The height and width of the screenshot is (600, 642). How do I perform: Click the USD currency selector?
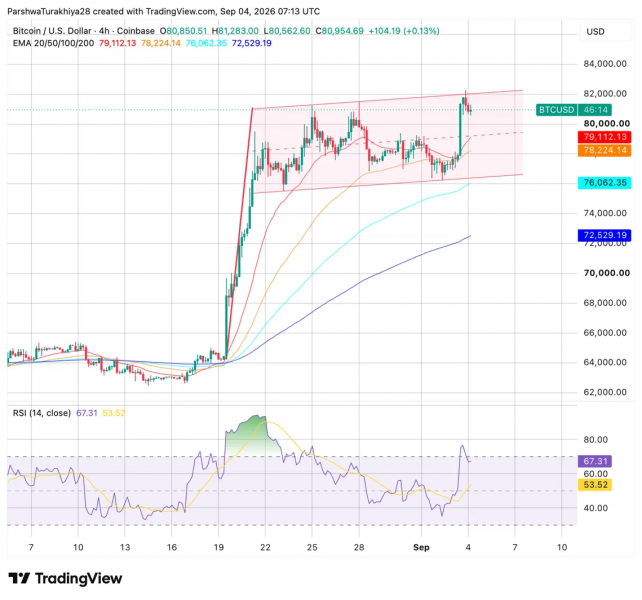click(606, 32)
